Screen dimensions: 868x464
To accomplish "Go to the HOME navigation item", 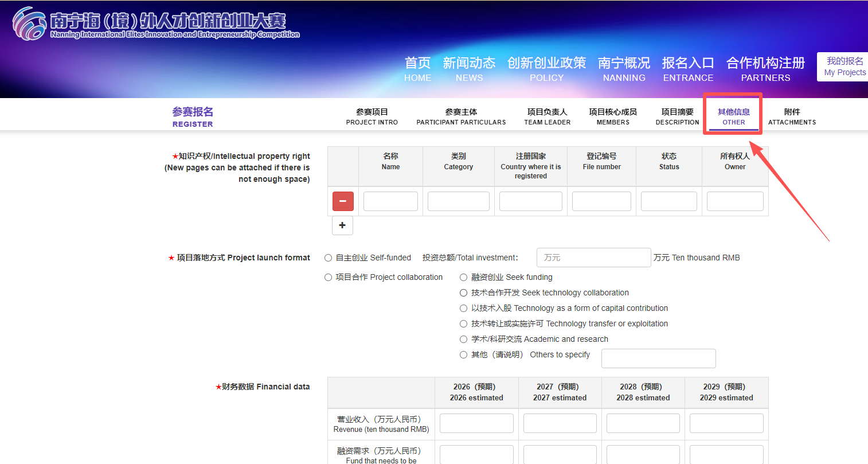I will click(417, 69).
